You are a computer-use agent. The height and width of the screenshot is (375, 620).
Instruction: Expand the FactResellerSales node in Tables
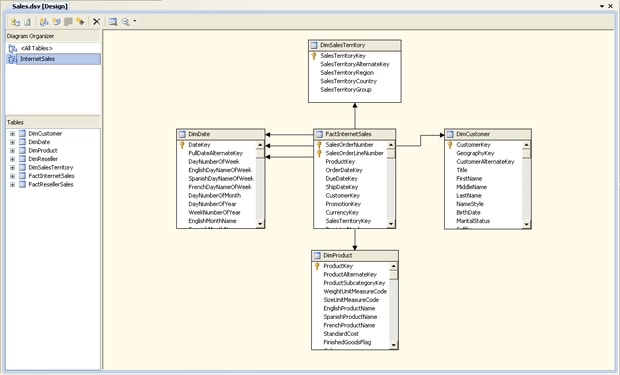pos(12,185)
